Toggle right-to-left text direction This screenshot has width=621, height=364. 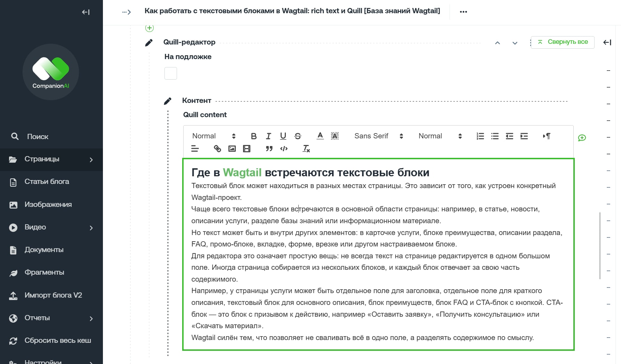tap(547, 136)
